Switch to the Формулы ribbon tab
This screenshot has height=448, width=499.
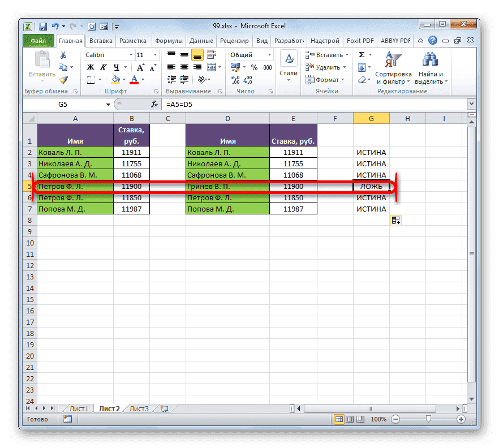click(169, 40)
